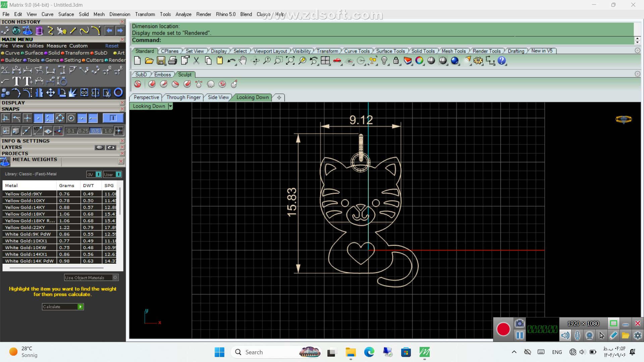
Task: Open the Looking Down viewport dropdown arrow
Action: (x=170, y=106)
